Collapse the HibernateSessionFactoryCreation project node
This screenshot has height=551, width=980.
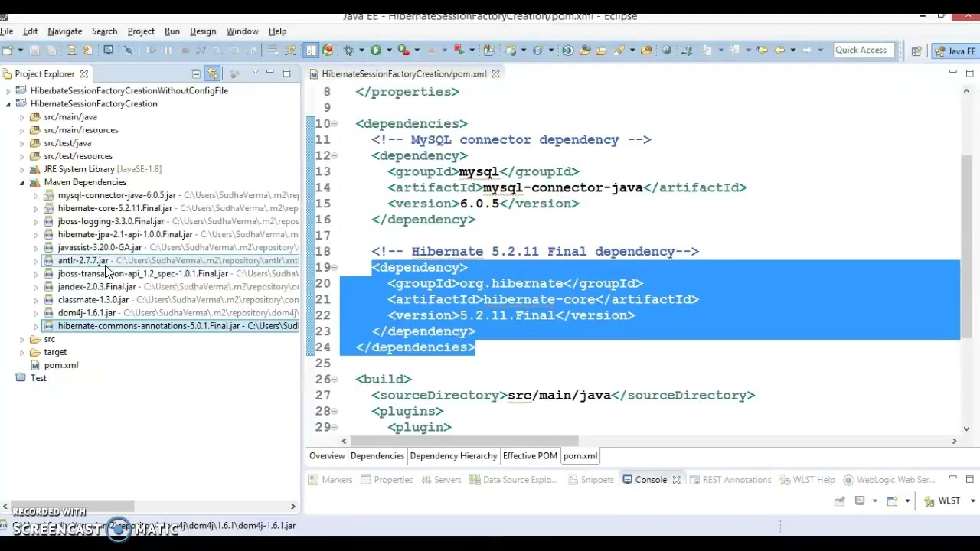[8, 104]
